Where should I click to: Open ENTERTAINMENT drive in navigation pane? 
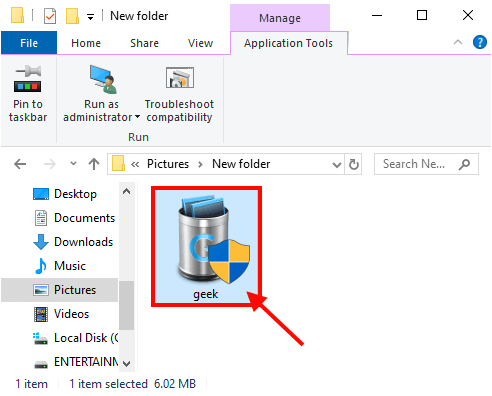(x=76, y=362)
